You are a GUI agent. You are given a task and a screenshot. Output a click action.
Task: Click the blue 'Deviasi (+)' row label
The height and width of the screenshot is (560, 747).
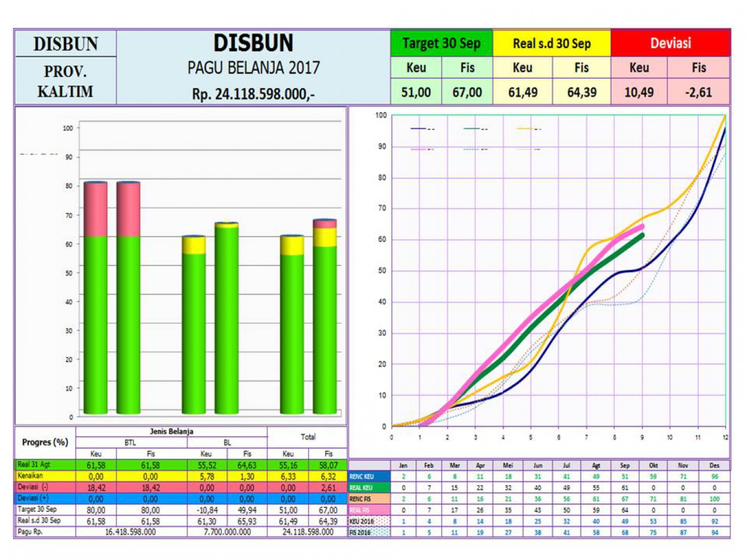pyautogui.click(x=45, y=499)
